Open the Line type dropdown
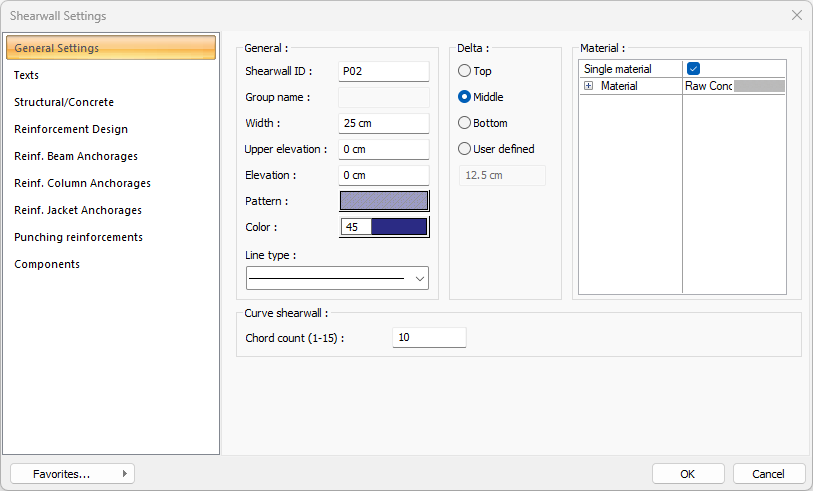Image resolution: width=813 pixels, height=491 pixels. (337, 278)
